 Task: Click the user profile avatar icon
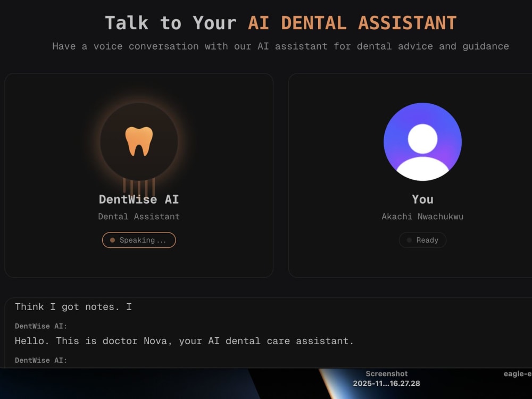pyautogui.click(x=422, y=142)
